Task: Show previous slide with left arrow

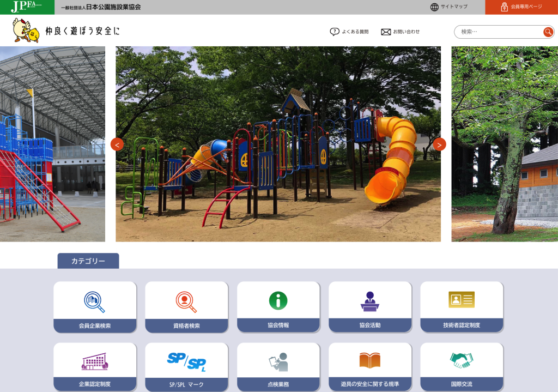Action: (117, 144)
